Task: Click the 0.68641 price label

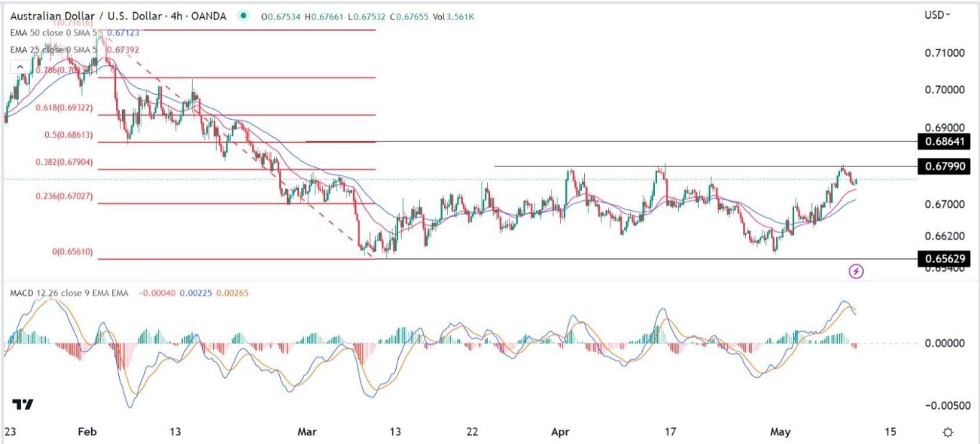Action: coord(944,141)
